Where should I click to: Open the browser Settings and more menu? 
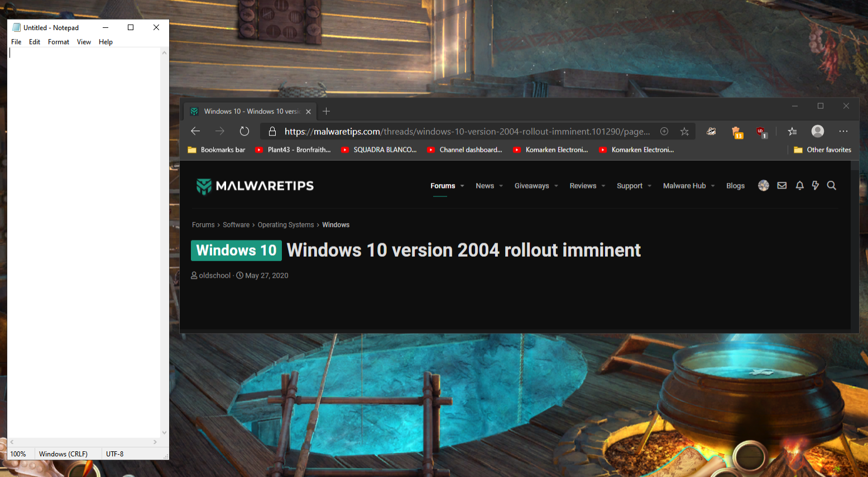(x=843, y=131)
